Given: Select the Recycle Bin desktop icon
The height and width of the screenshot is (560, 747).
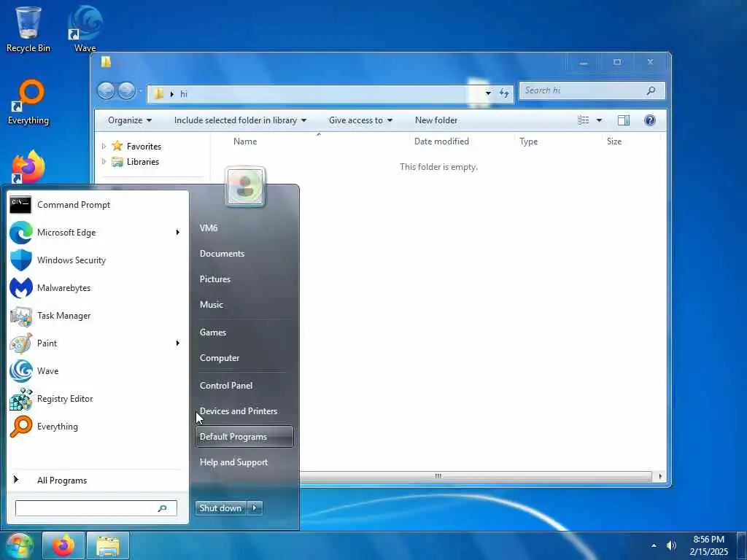Looking at the screenshot, I should click(x=28, y=29).
